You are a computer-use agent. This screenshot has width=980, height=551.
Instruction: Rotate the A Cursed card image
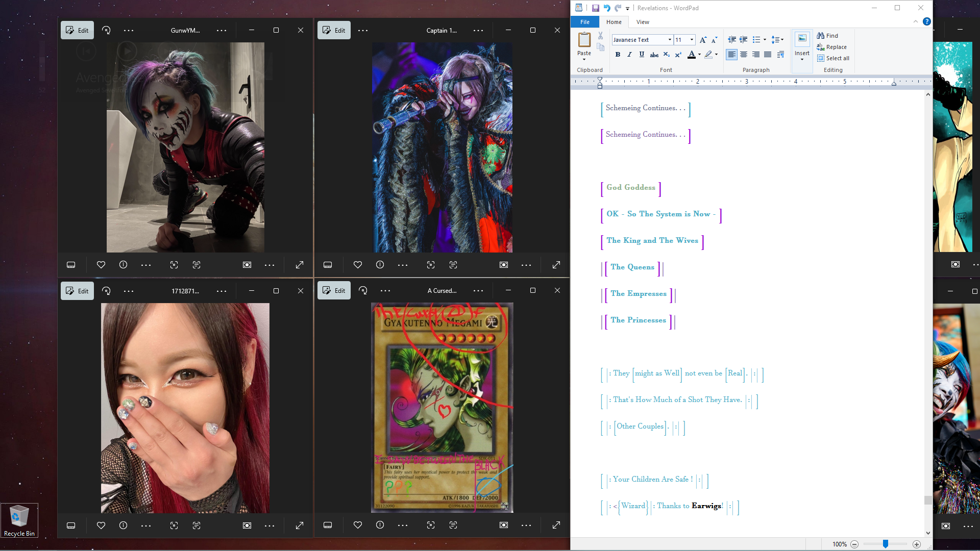[x=363, y=290]
